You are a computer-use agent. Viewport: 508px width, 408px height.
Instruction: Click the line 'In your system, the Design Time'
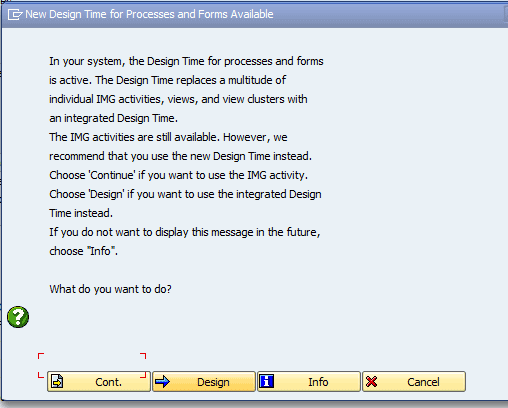(186, 61)
